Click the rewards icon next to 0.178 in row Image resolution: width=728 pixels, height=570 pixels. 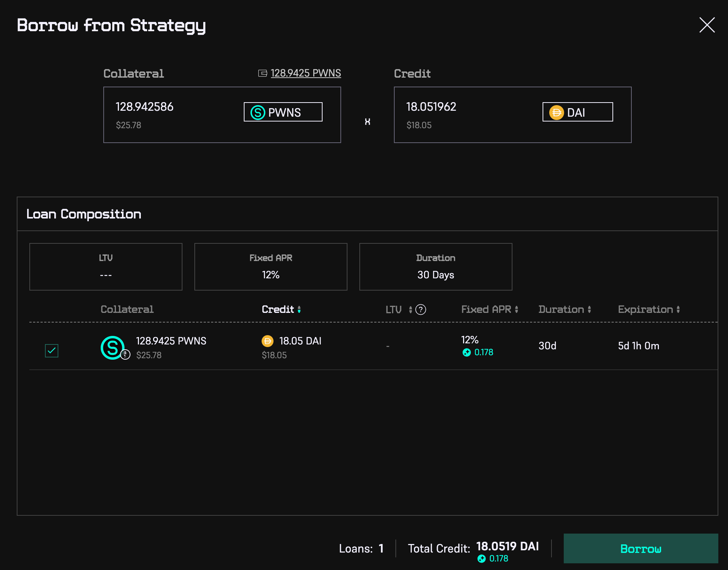click(x=466, y=352)
